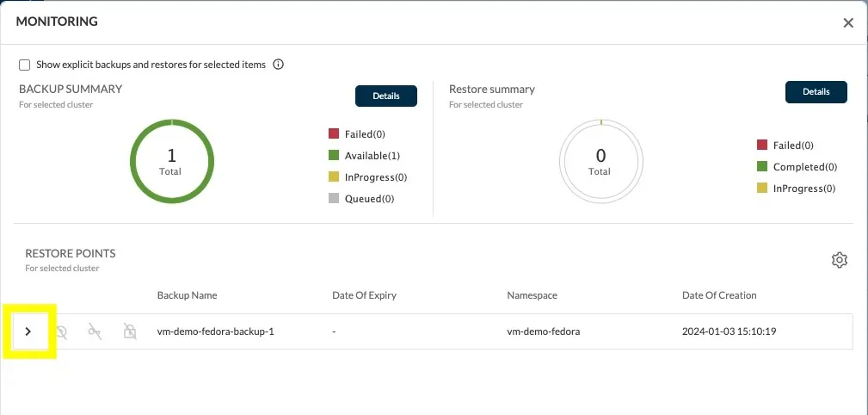Sort by Backup Name column header
Screen dimensions: 868x415
tap(188, 295)
